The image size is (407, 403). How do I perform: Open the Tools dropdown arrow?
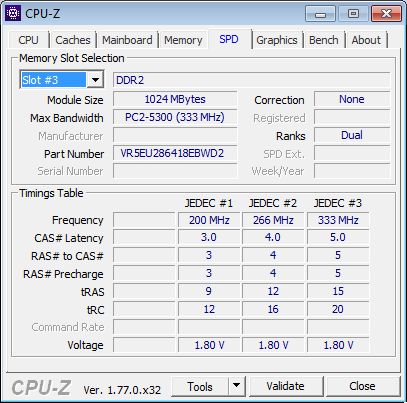tap(237, 386)
